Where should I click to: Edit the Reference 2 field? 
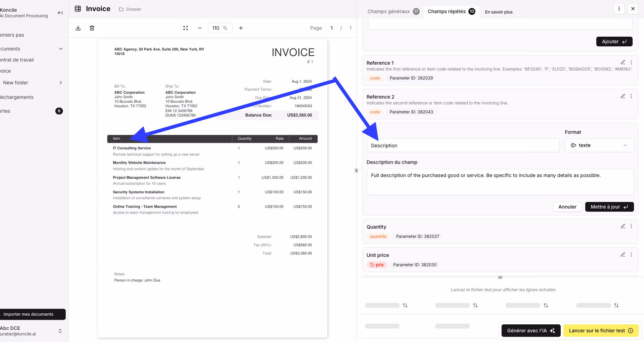(x=623, y=96)
